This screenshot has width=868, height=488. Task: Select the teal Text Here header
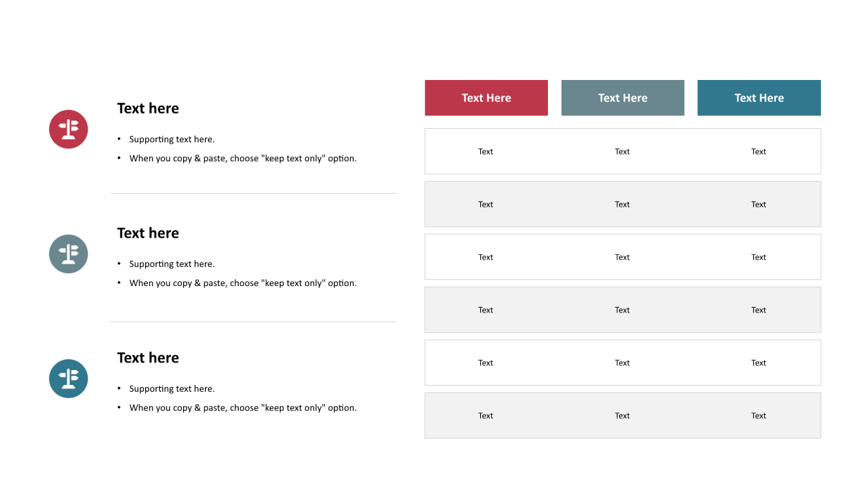tap(759, 98)
